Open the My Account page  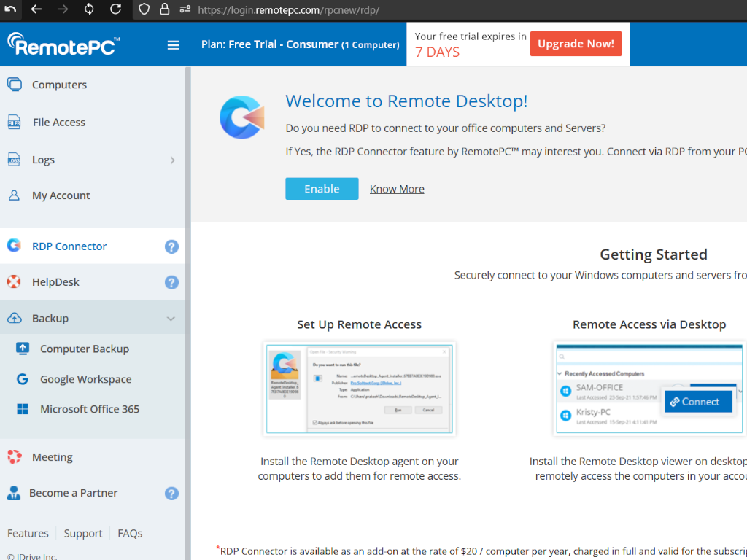[x=61, y=195]
